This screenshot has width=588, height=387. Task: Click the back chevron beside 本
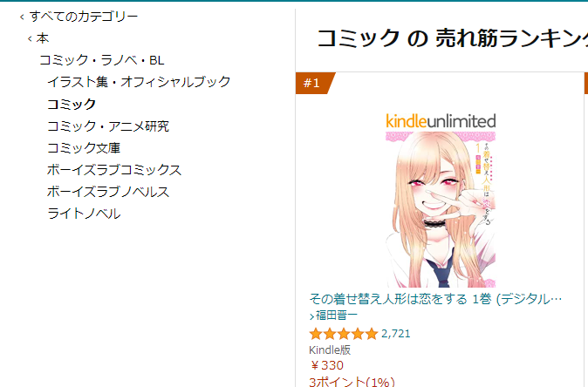30,38
